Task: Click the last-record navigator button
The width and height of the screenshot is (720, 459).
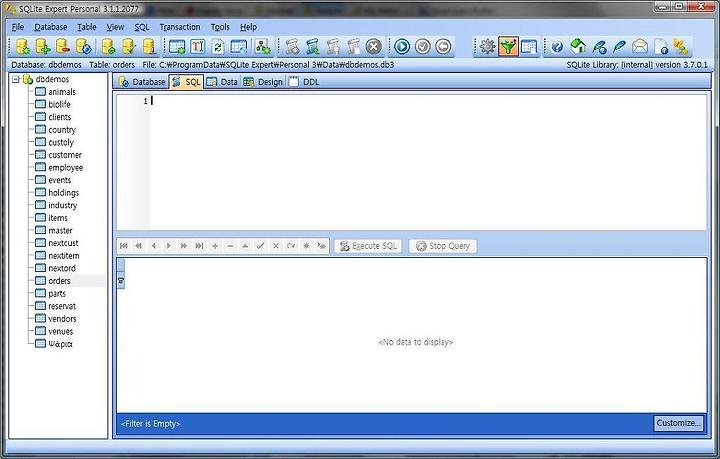Action: pos(199,246)
